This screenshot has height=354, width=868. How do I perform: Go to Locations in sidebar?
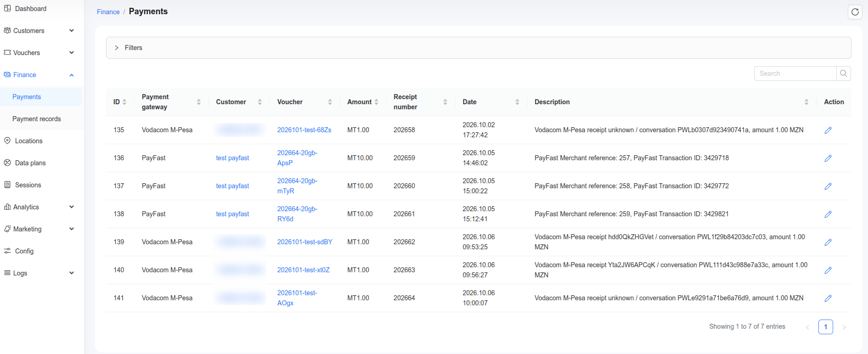(x=28, y=141)
